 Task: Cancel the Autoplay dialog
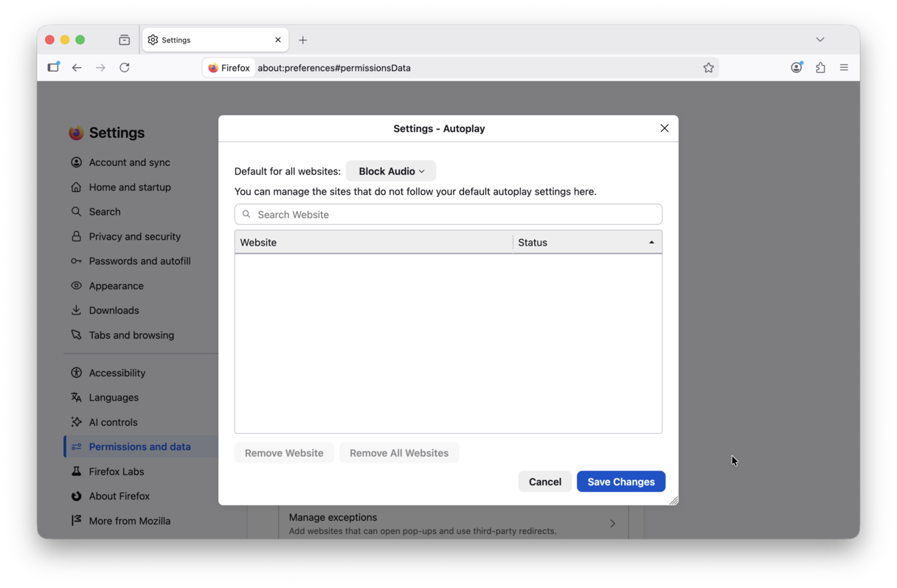pyautogui.click(x=545, y=482)
